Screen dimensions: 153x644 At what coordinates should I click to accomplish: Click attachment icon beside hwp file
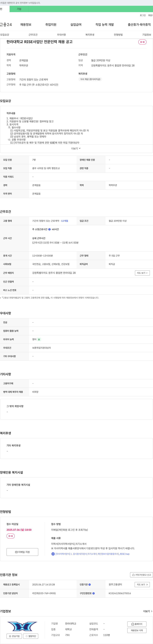click(53, 554)
